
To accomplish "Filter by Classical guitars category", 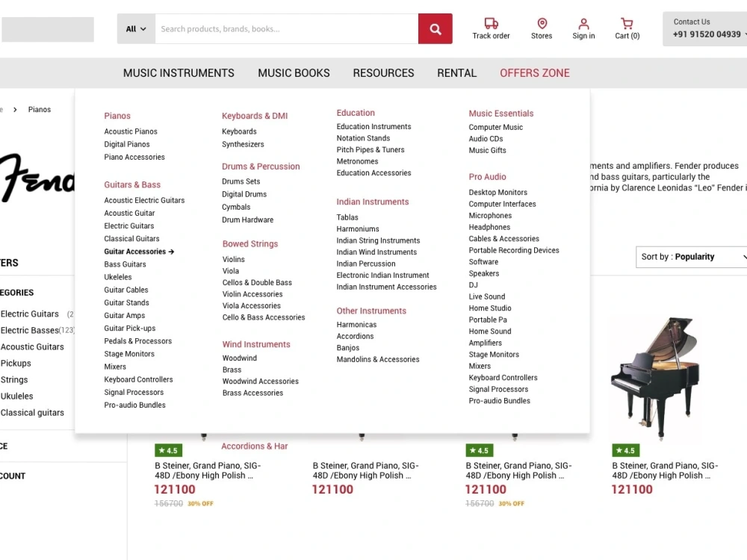I will tap(32, 413).
